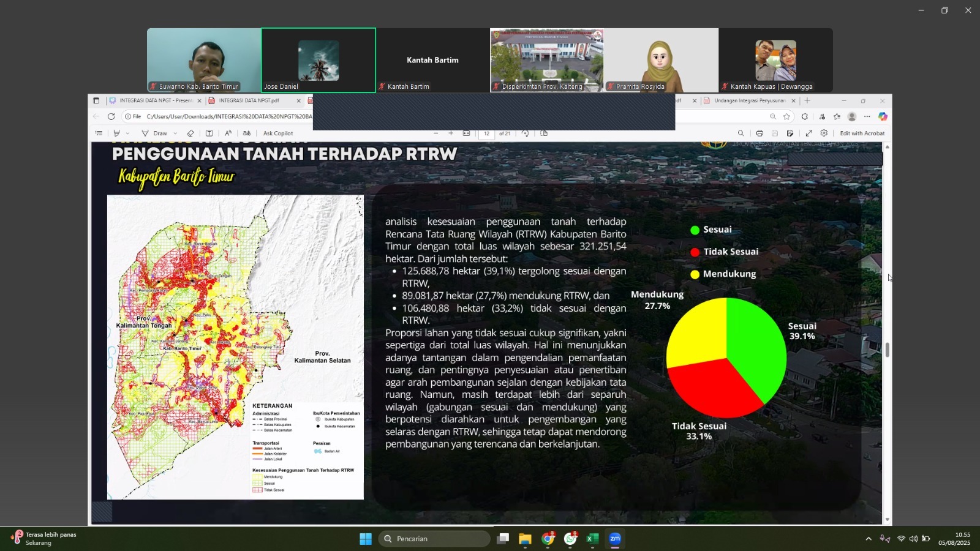Expand the Draw tool options arrow

coord(175,133)
